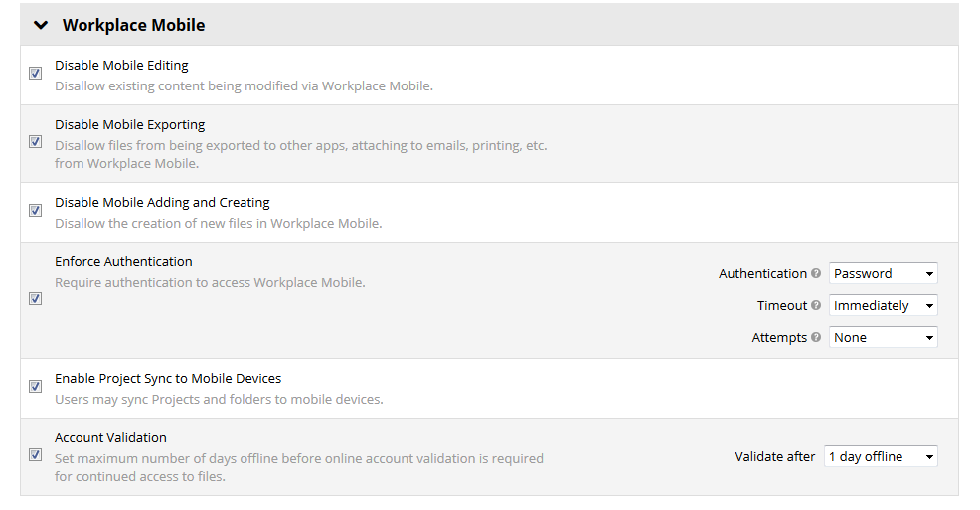Uncheck Disable Mobile Adding and Creating checkbox
The height and width of the screenshot is (510, 980).
point(36,211)
